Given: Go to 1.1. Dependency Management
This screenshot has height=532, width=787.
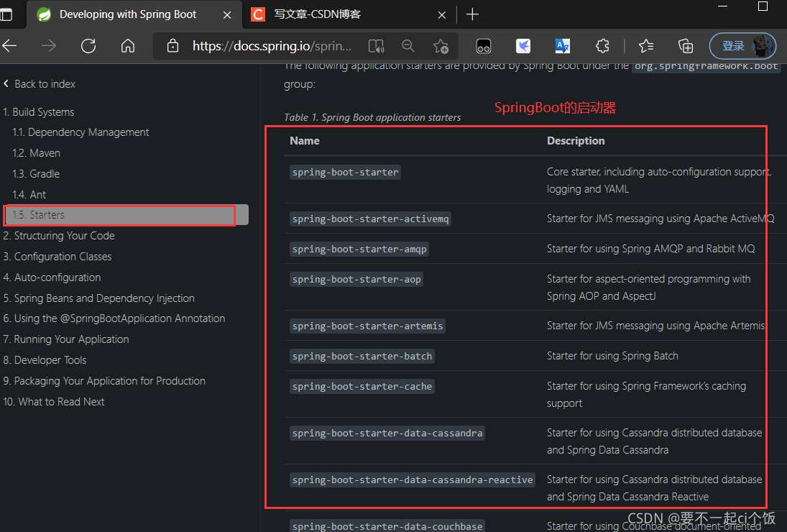Looking at the screenshot, I should [x=80, y=132].
